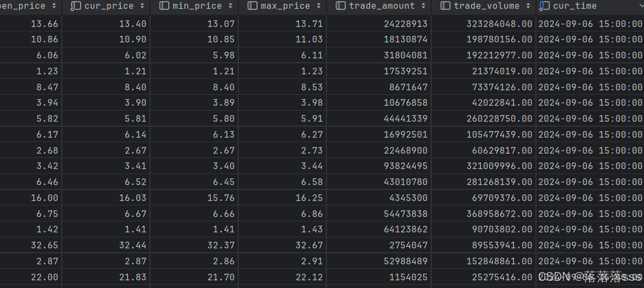Select trade_amount cell 64123862
This screenshot has height=288, width=644.
pos(406,229)
